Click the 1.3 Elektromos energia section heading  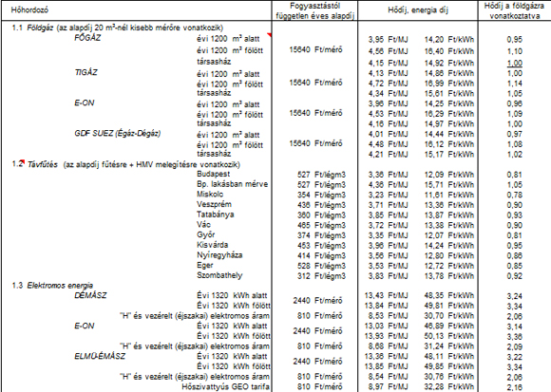click(x=52, y=286)
